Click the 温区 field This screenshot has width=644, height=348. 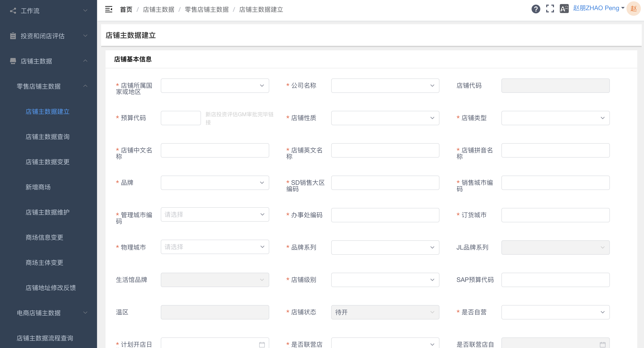coord(215,312)
